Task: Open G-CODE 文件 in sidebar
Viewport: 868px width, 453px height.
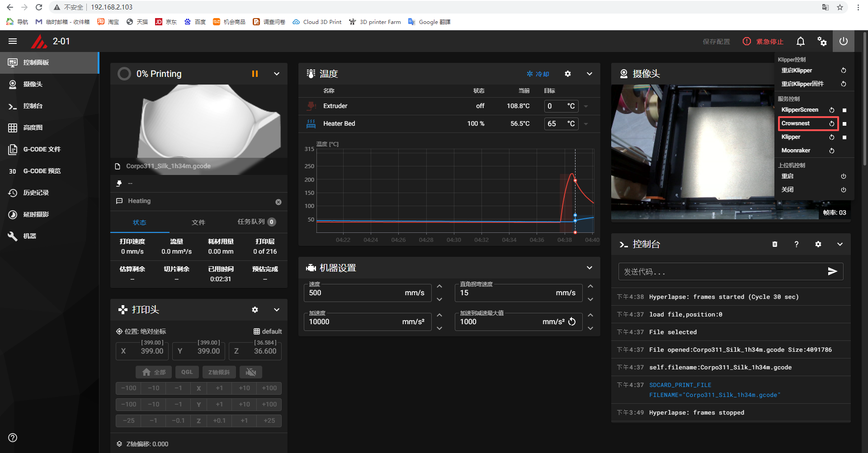Action: pyautogui.click(x=42, y=149)
